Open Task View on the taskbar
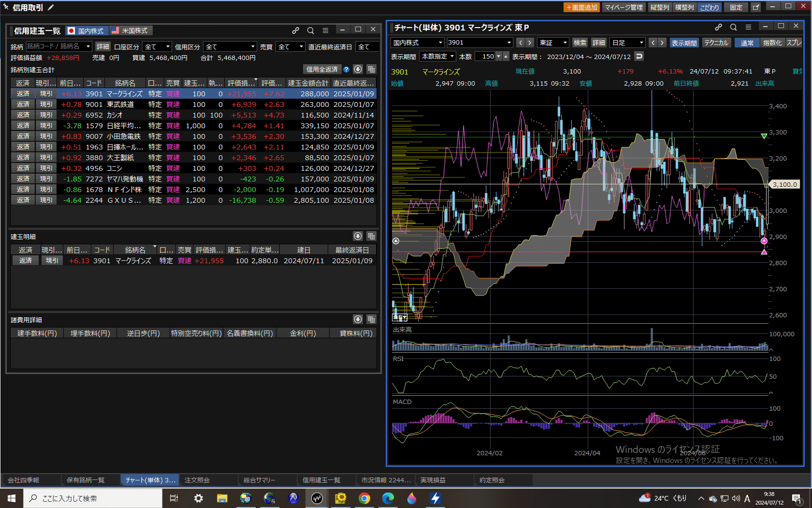 [174, 498]
